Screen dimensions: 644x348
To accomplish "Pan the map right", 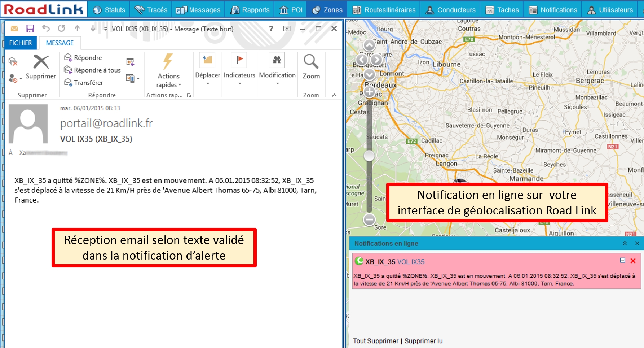I will click(376, 60).
